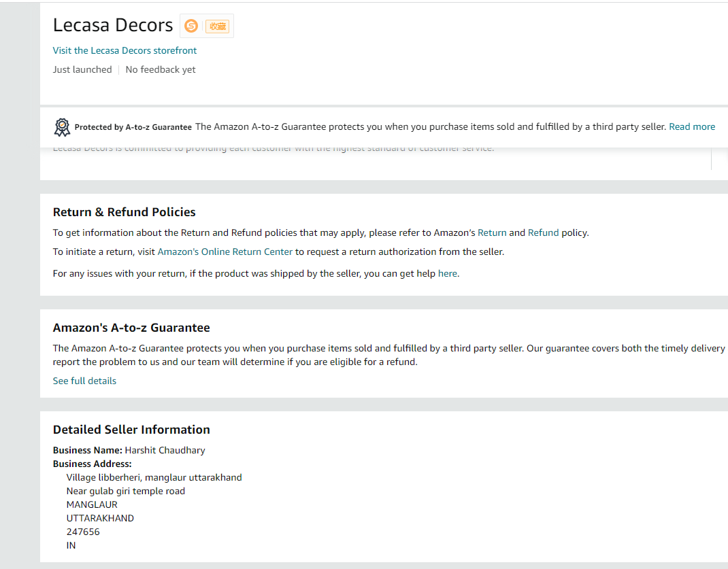Visit Amazon's Online Return Center
Screen dimensions: 728x569
(x=225, y=252)
